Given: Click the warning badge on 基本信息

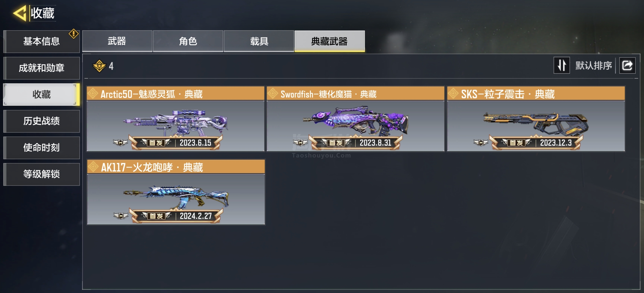Looking at the screenshot, I should click(x=73, y=34).
